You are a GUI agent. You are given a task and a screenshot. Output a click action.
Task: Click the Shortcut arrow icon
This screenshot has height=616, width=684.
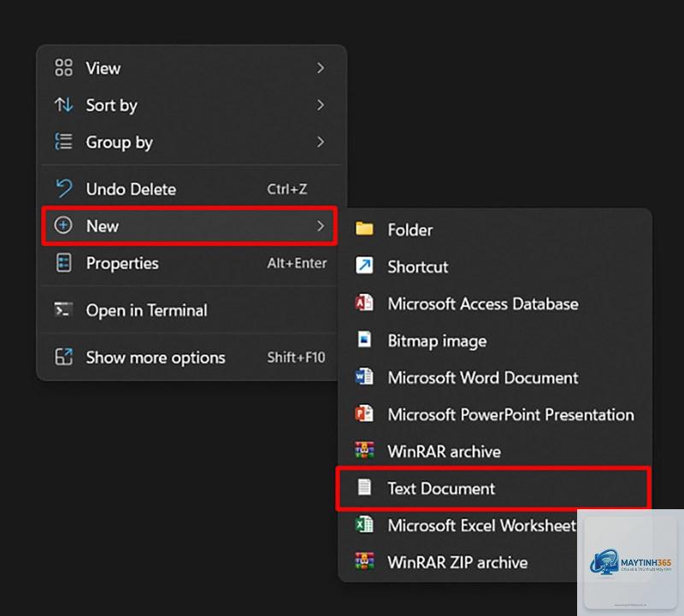[x=364, y=265]
